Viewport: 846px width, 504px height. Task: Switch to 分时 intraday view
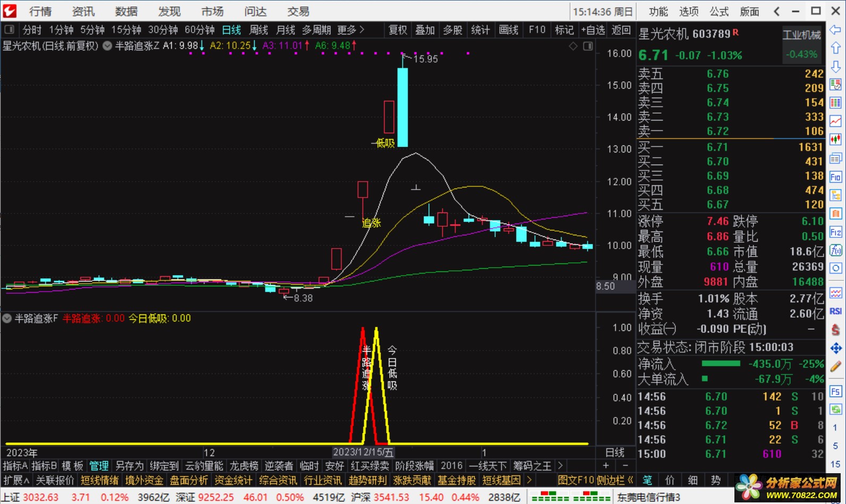tap(32, 30)
